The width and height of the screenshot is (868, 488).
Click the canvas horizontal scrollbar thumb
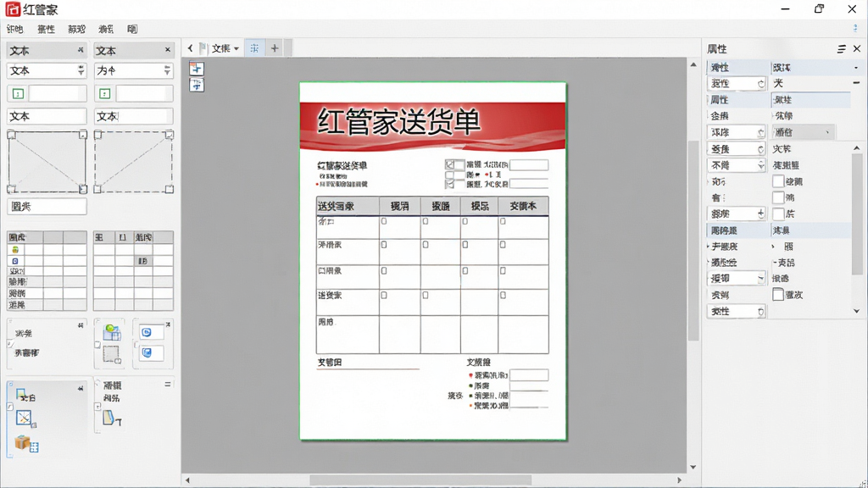[420, 480]
